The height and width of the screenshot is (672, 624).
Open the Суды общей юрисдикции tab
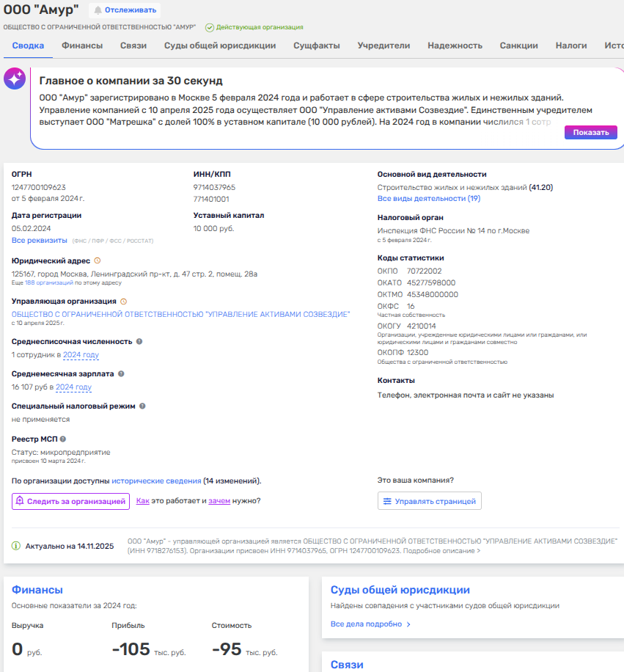coord(220,45)
